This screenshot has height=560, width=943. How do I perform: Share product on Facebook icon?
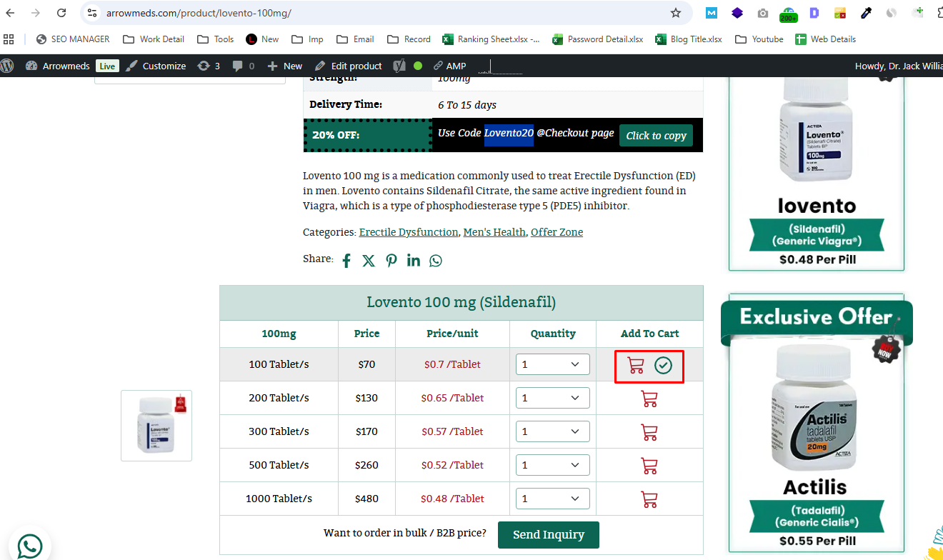point(346,261)
